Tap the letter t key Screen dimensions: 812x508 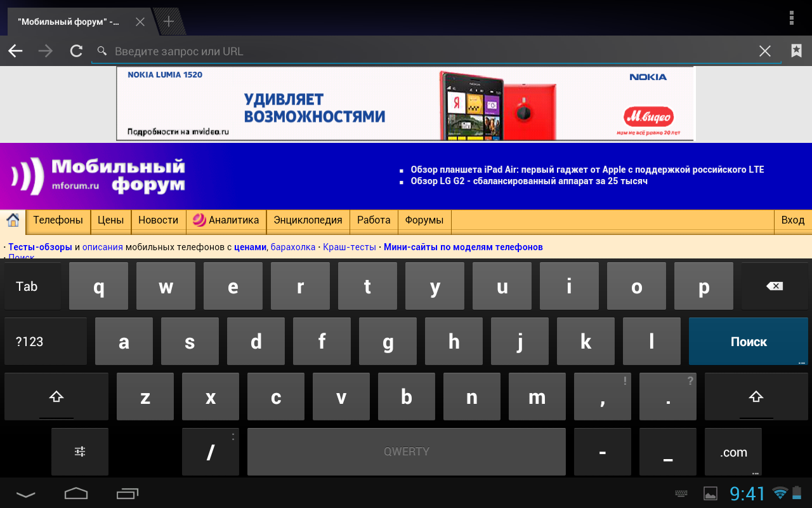tap(367, 286)
